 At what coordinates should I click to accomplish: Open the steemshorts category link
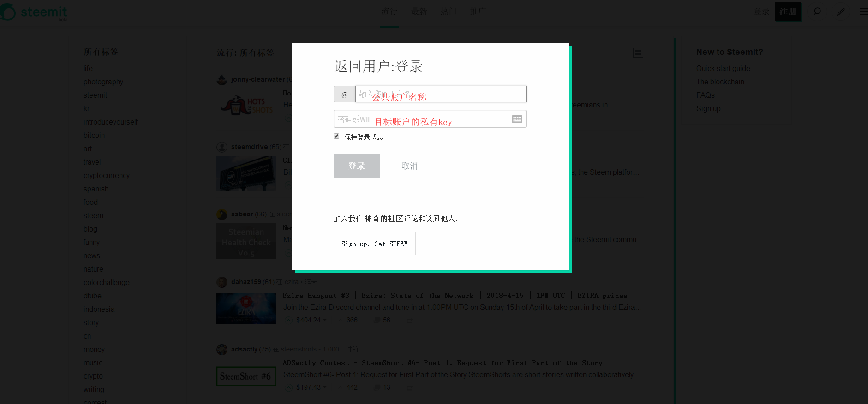coord(299,349)
